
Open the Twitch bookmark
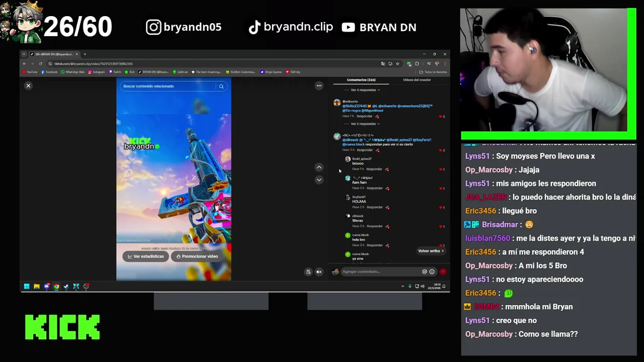click(115, 72)
